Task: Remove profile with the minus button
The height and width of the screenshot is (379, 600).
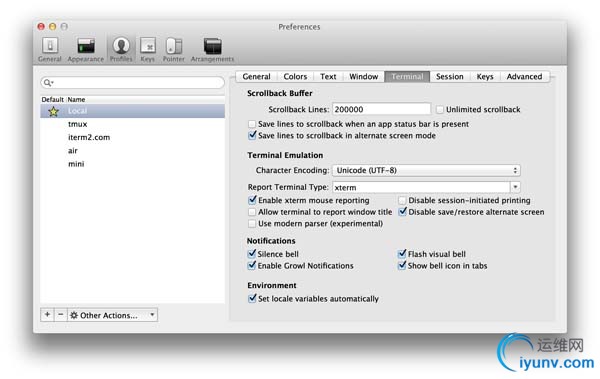Action: pyautogui.click(x=60, y=315)
